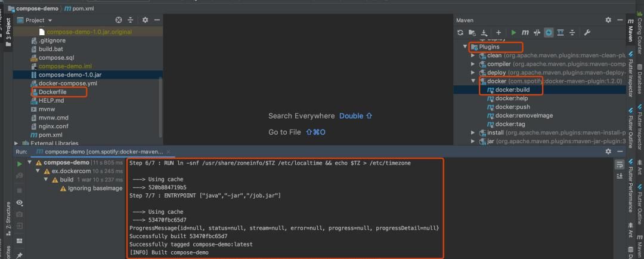This screenshot has height=259, width=644.
Task: Collapse compose-demo run tree node
Action: (x=30, y=162)
